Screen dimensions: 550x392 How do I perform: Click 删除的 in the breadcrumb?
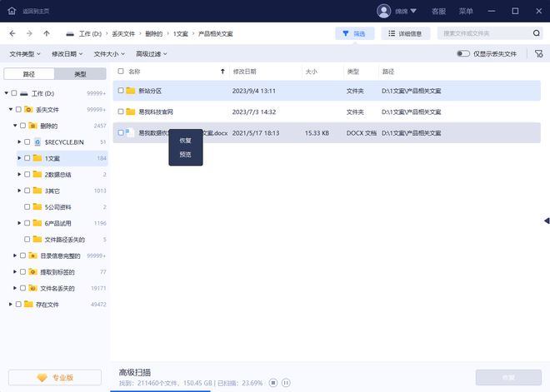(154, 34)
